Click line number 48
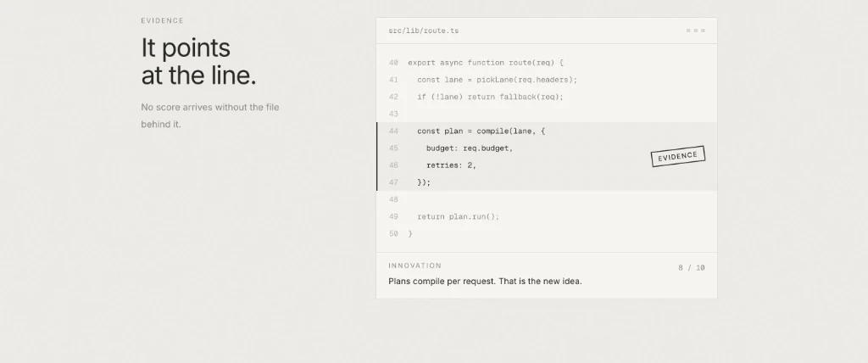Image resolution: width=868 pixels, height=363 pixels. [393, 199]
